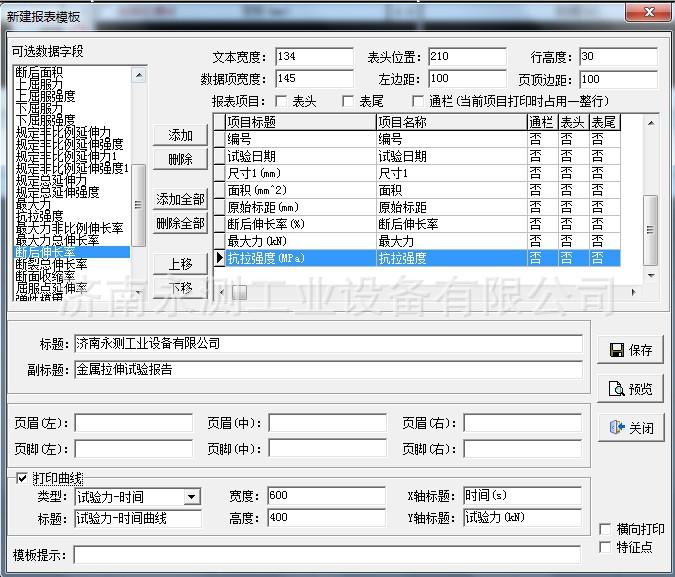675x577 pixels.
Task: Select the 原始标距(mm) table row
Action: click(x=417, y=207)
